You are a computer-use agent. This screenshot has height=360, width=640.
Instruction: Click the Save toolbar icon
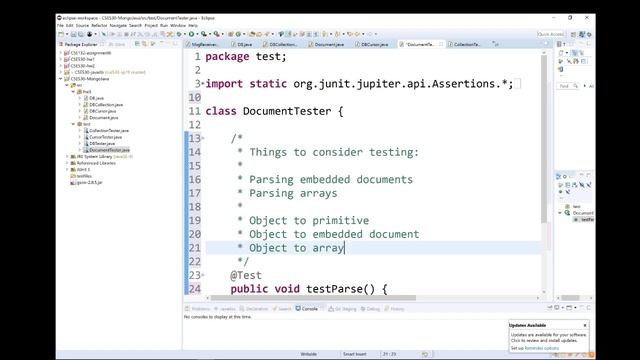73,34
